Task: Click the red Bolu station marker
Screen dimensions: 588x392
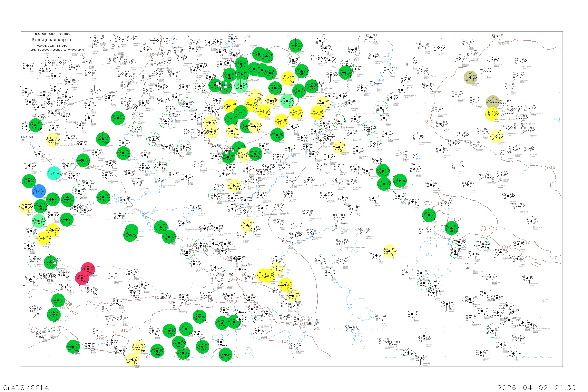Action: click(x=82, y=278)
